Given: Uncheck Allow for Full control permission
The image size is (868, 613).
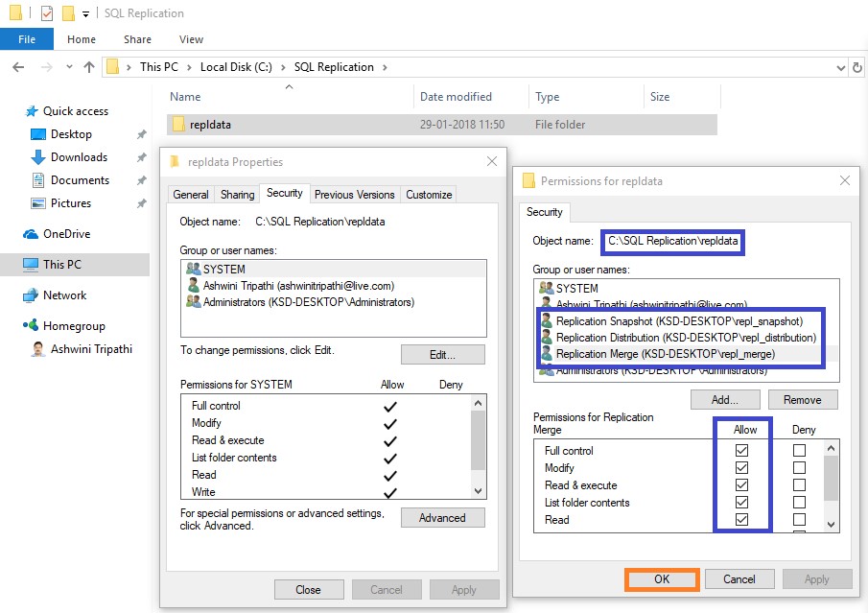Looking at the screenshot, I should tap(740, 451).
